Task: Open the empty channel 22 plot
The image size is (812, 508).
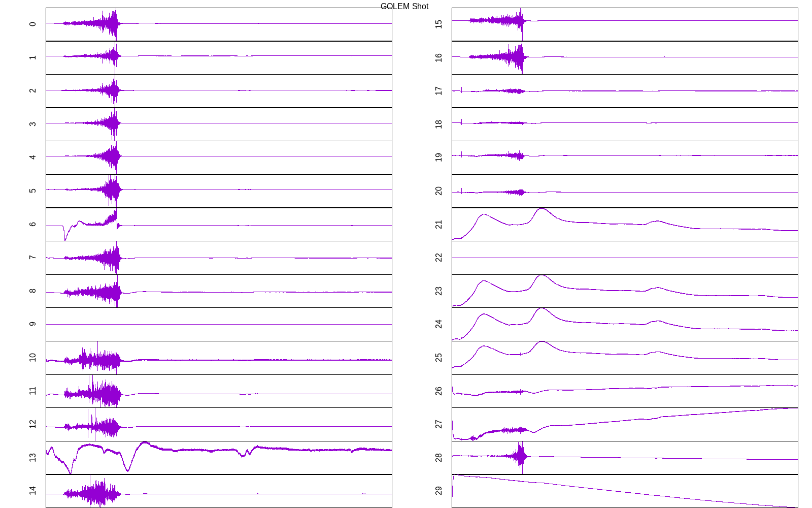Action: click(x=625, y=258)
